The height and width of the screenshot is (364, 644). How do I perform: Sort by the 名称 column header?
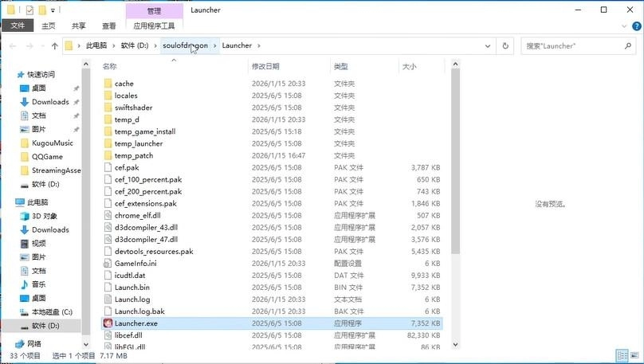pos(110,66)
